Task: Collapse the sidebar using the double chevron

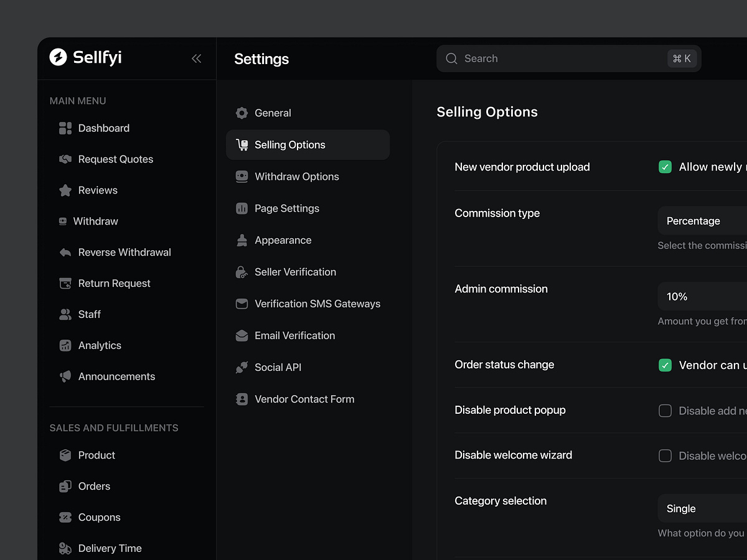Action: (x=196, y=58)
